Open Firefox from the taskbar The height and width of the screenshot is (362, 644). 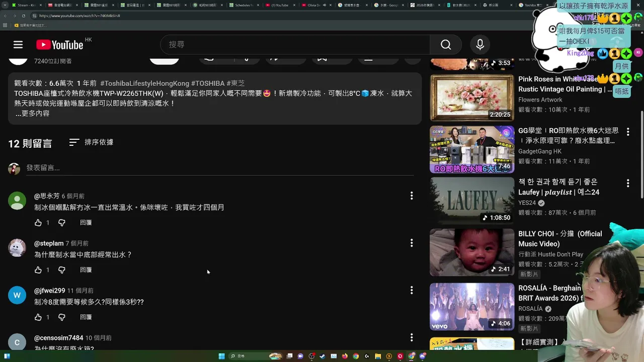[345, 356]
